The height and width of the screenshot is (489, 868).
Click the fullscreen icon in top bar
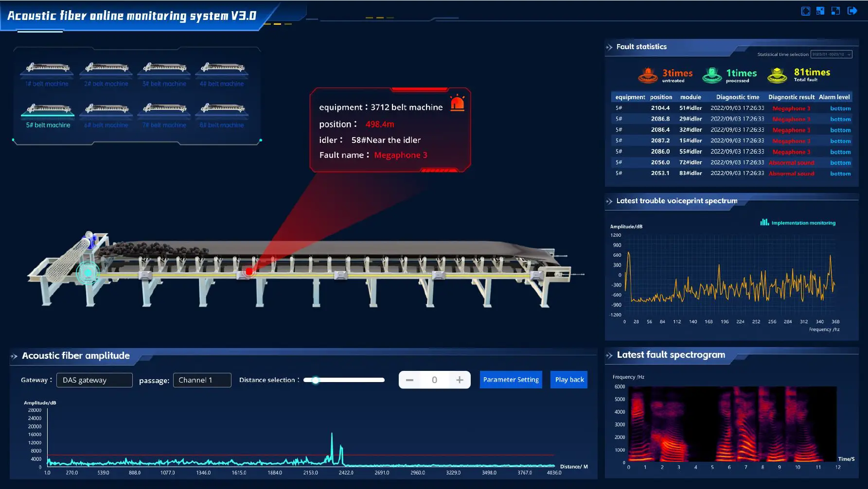click(x=805, y=11)
